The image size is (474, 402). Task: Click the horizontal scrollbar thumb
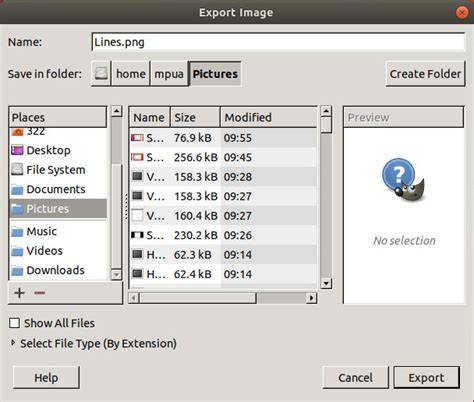[198, 297]
